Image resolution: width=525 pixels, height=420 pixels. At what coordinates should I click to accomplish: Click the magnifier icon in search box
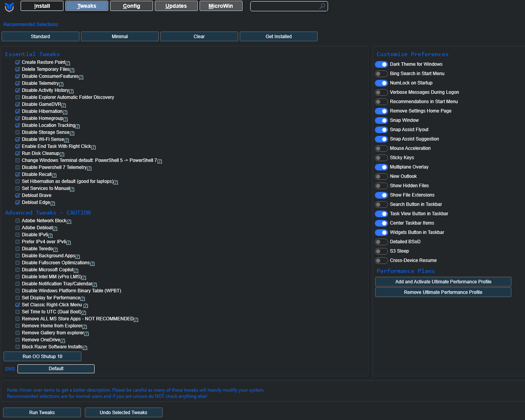322,6
